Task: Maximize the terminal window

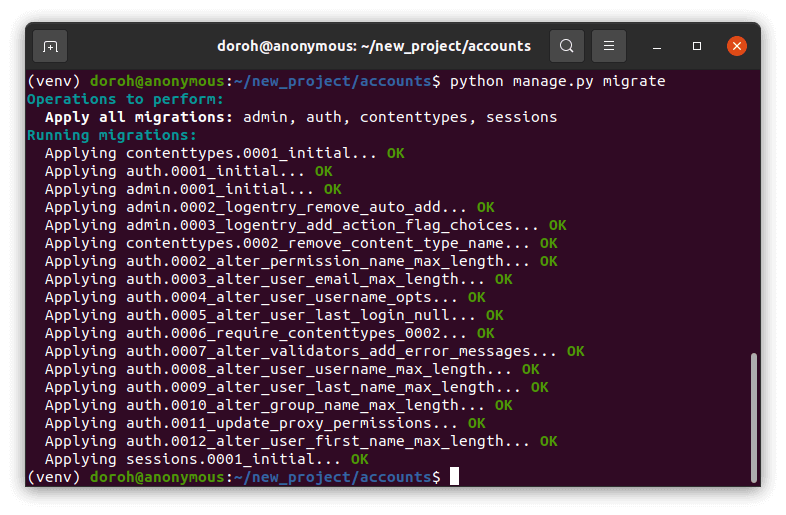Action: [x=697, y=46]
